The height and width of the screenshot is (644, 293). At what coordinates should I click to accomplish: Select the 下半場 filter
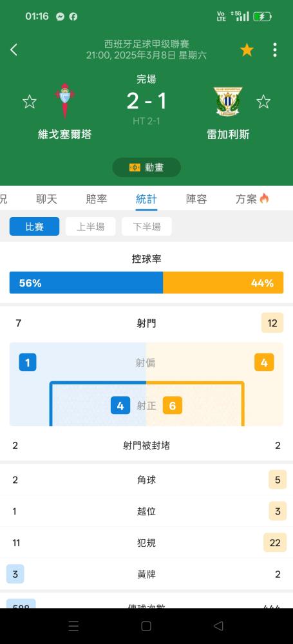[x=147, y=226]
